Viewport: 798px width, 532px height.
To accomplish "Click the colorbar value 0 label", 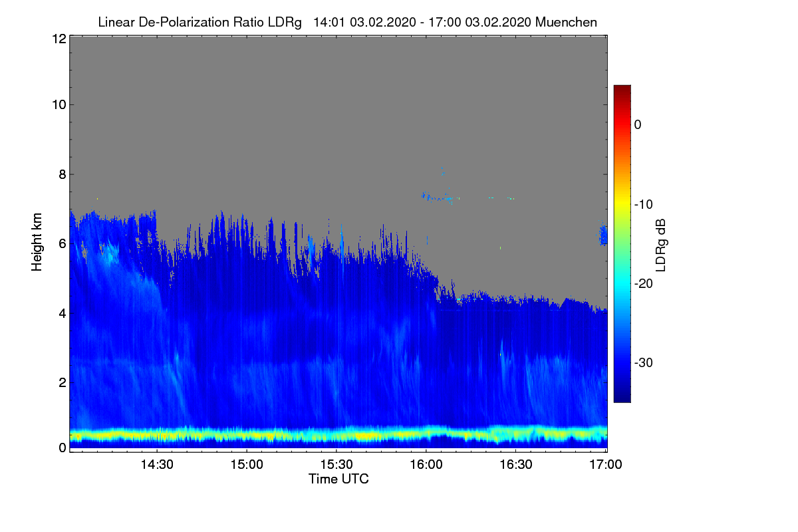I will click(x=638, y=124).
